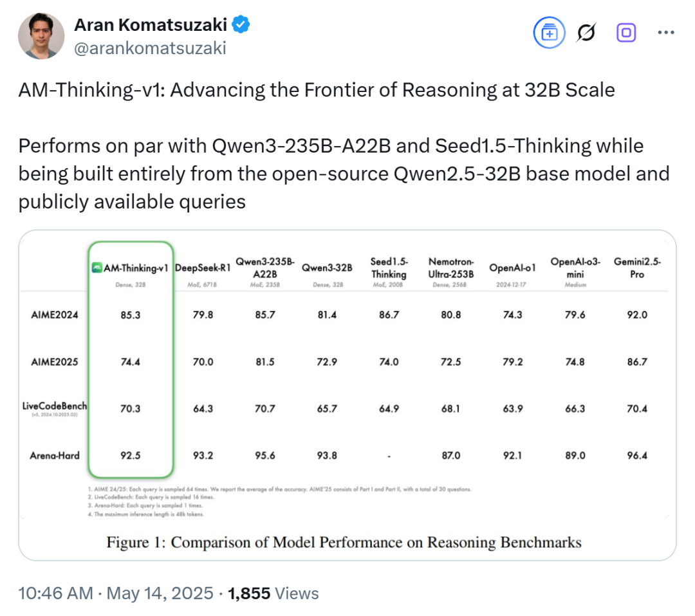
Task: Click the Aran Komatsuzaki display name
Action: point(151,25)
